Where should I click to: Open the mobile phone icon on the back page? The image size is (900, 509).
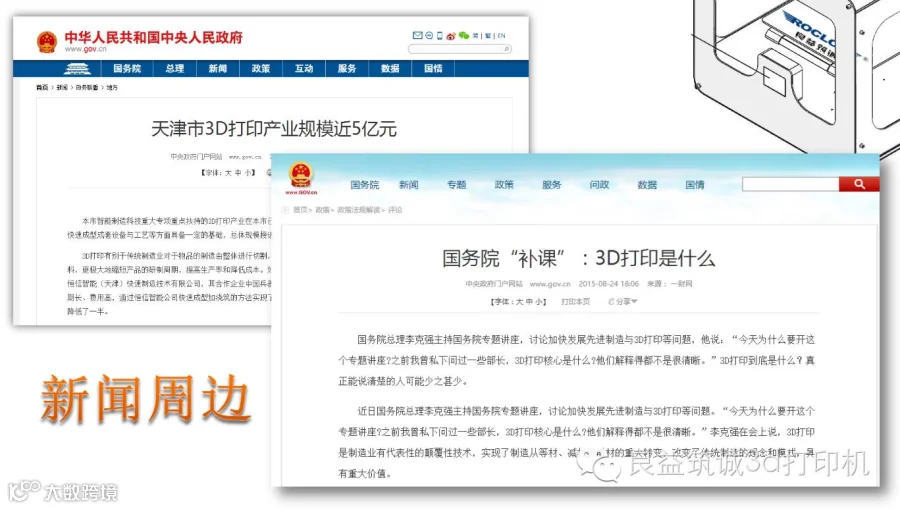440,36
